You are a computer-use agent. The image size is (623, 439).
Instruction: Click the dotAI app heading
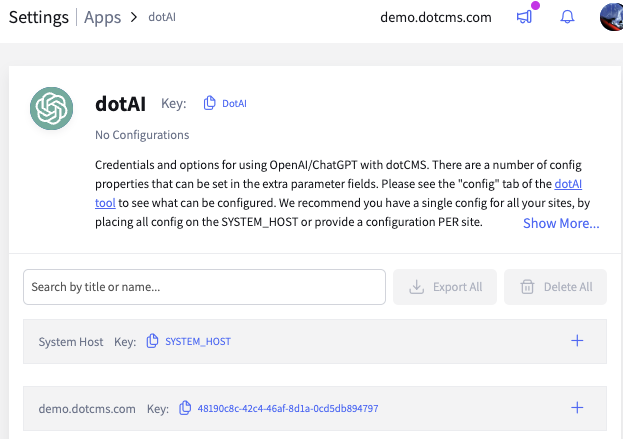[x=120, y=104]
